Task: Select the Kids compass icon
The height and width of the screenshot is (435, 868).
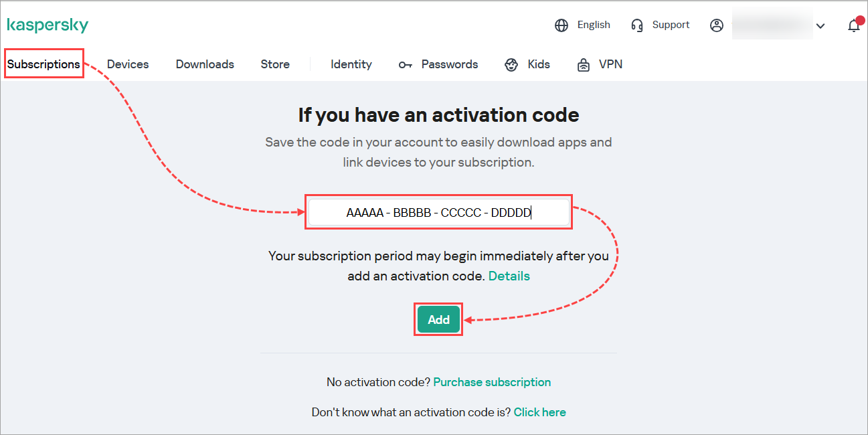Action: point(511,64)
